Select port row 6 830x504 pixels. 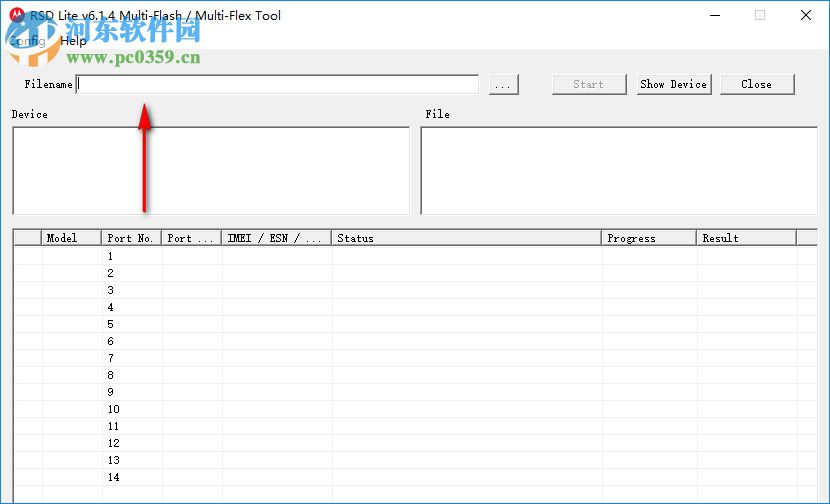click(x=415, y=341)
